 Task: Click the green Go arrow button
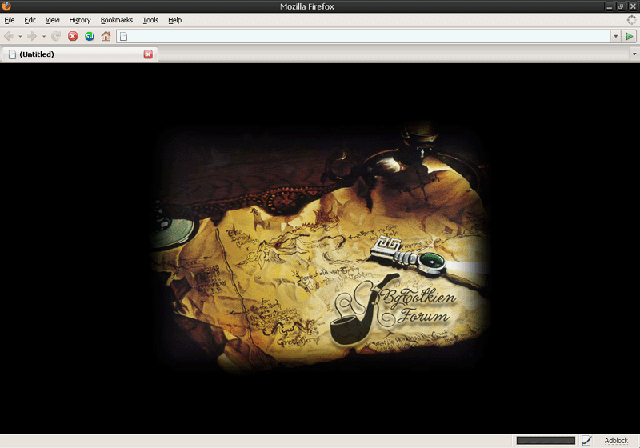click(629, 36)
